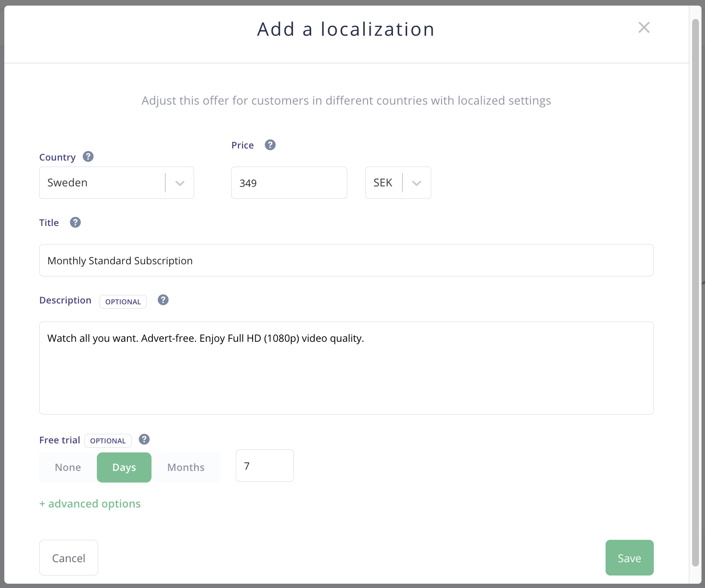Click the Price help question mark icon
705x588 pixels.
pyautogui.click(x=270, y=145)
